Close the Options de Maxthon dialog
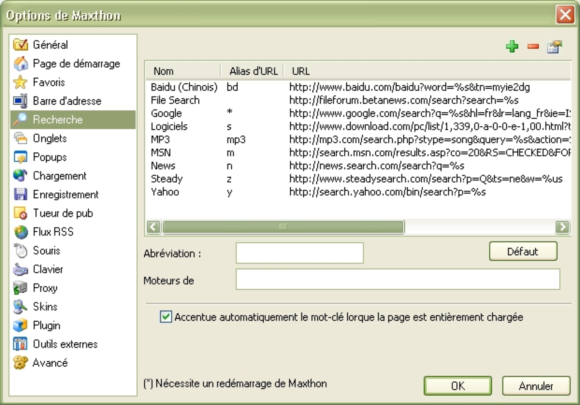 click(x=565, y=15)
